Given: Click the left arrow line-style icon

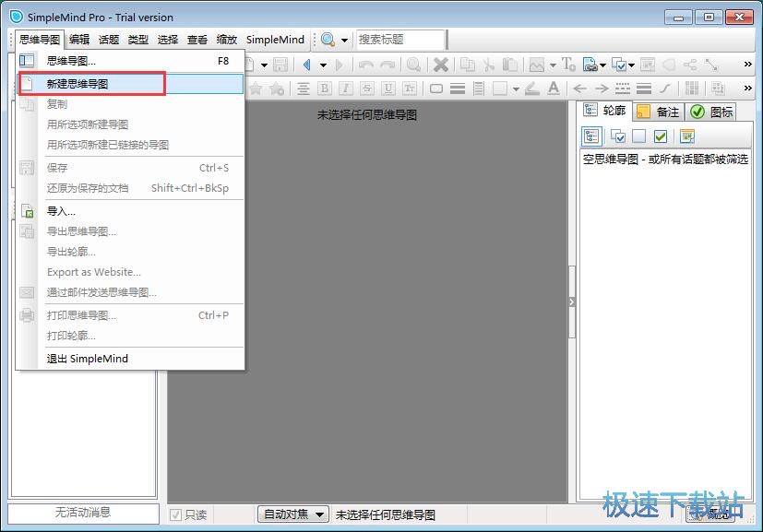Looking at the screenshot, I should 580,89.
